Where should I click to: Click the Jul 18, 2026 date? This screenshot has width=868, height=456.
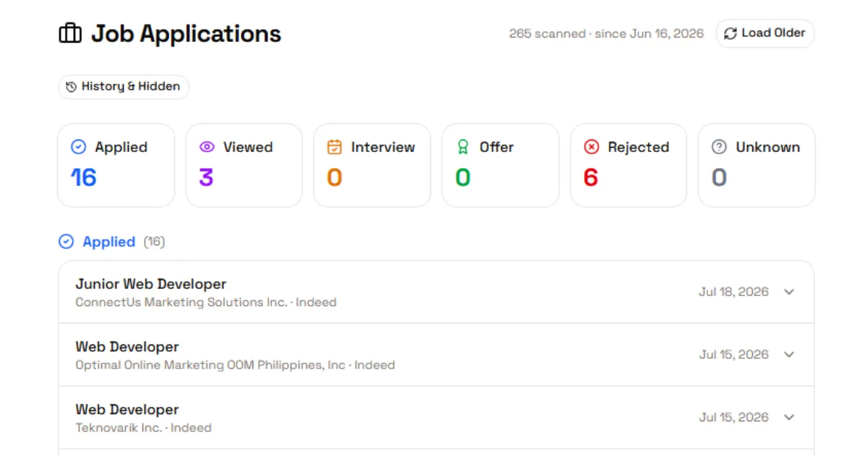(x=733, y=292)
